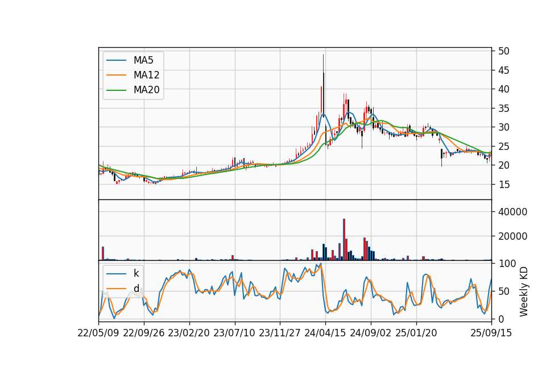Click the 25/01/20 date axis label
This screenshot has width=546, height=392.
tap(416, 333)
